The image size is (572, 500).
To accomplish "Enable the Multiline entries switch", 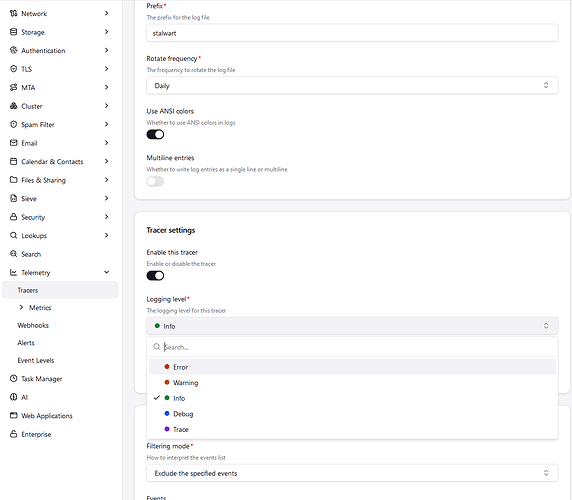I will (x=155, y=181).
